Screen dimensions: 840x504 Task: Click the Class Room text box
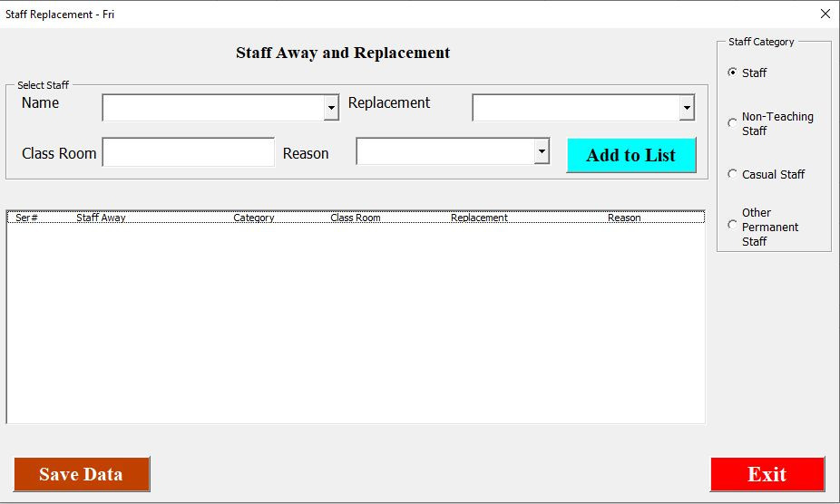pos(189,152)
